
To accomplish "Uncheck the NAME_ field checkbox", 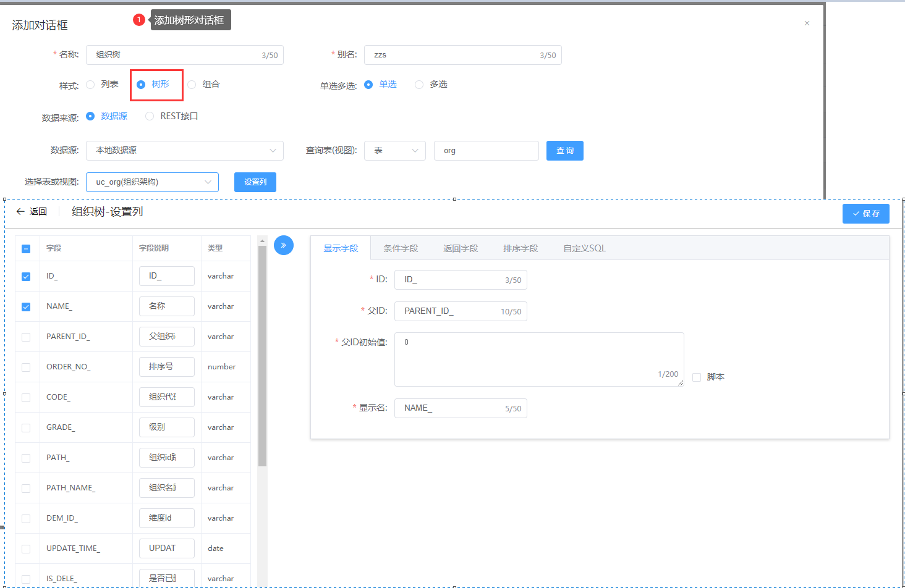I will pyautogui.click(x=26, y=307).
